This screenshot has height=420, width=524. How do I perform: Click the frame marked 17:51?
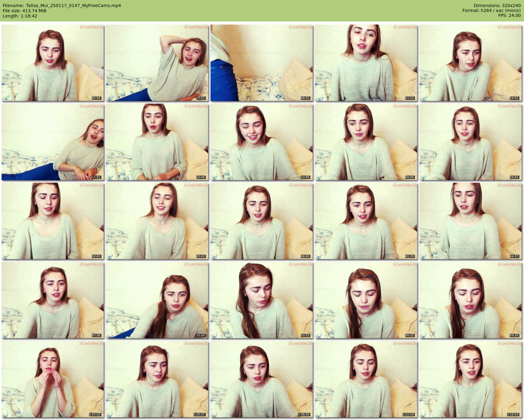53,142
